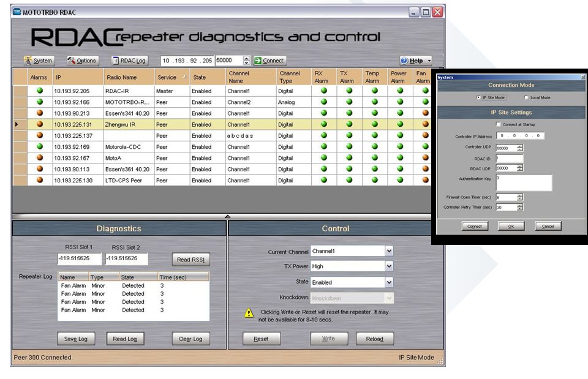Click the alarm indicator for RDAC-IR row
The height and width of the screenshot is (379, 588).
coord(40,91)
